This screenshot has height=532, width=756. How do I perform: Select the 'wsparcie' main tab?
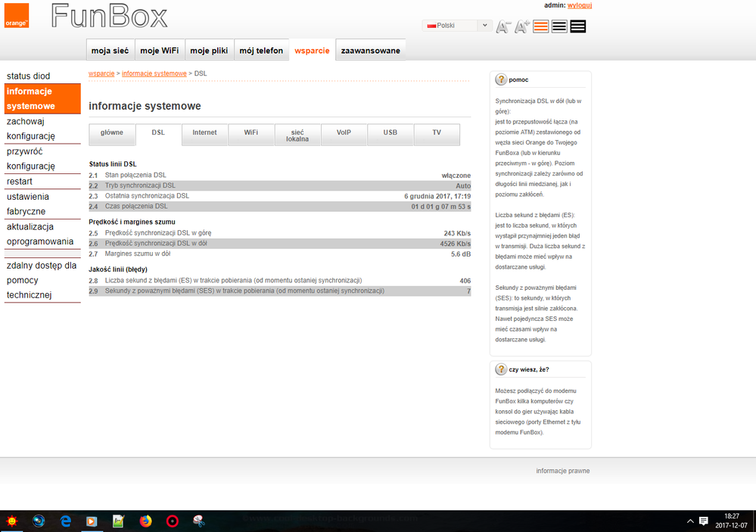(x=312, y=50)
